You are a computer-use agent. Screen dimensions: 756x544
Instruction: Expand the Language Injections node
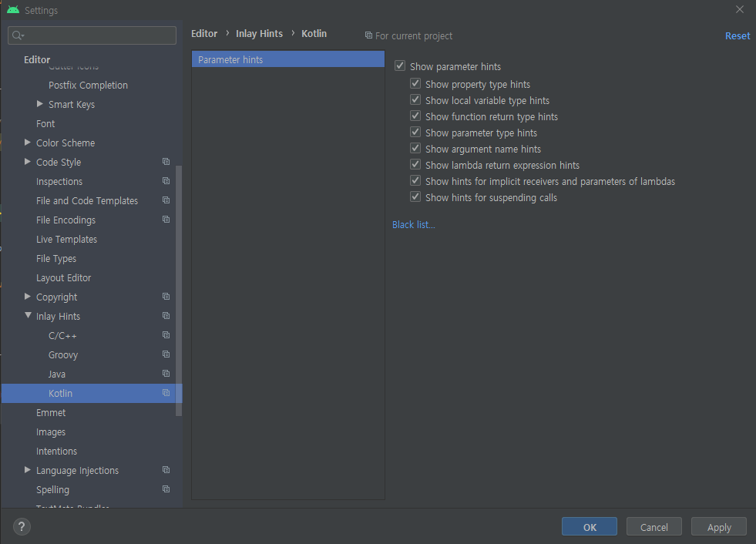click(x=28, y=470)
